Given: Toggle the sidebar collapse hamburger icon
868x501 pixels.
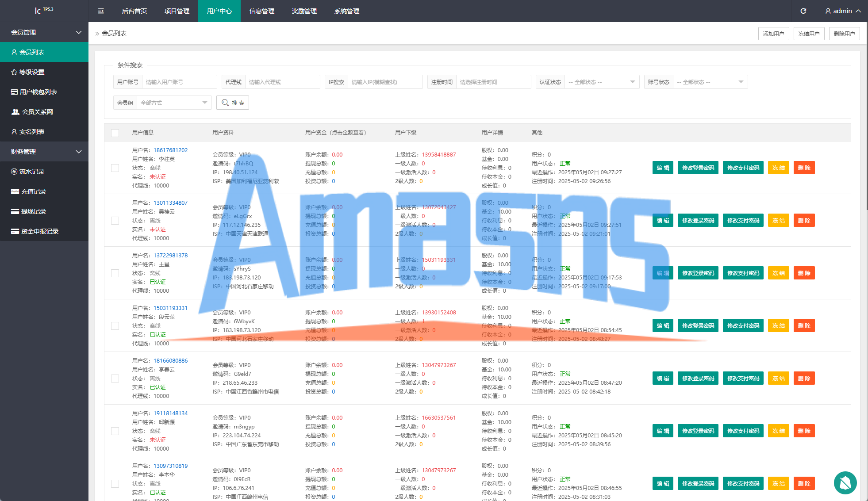Looking at the screenshot, I should 101,11.
